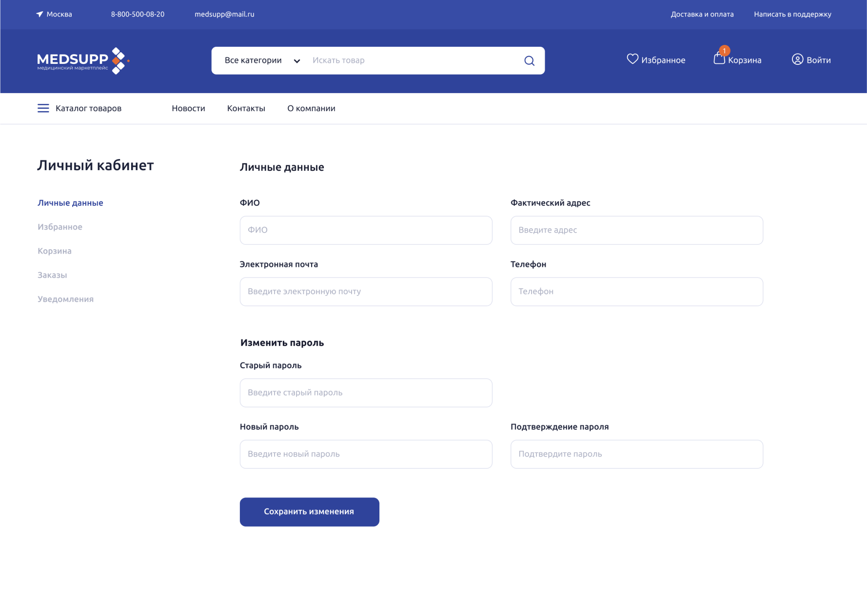Viewport: 867px width, 616px height.
Task: Click the heart icon for Избранное
Action: [632, 59]
